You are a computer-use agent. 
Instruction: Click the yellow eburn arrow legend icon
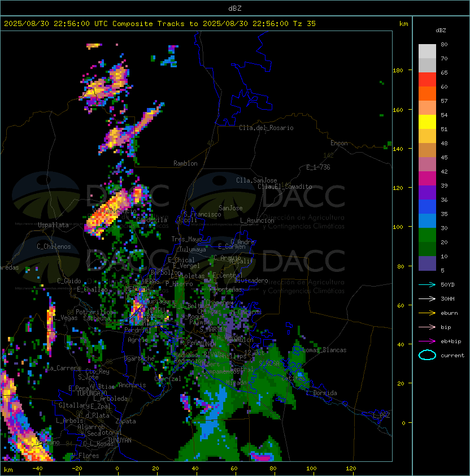coord(427,313)
